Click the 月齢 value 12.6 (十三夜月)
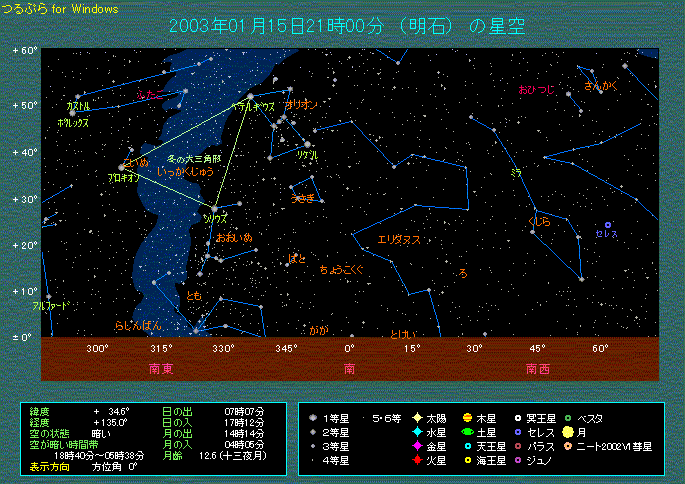 pos(232,456)
